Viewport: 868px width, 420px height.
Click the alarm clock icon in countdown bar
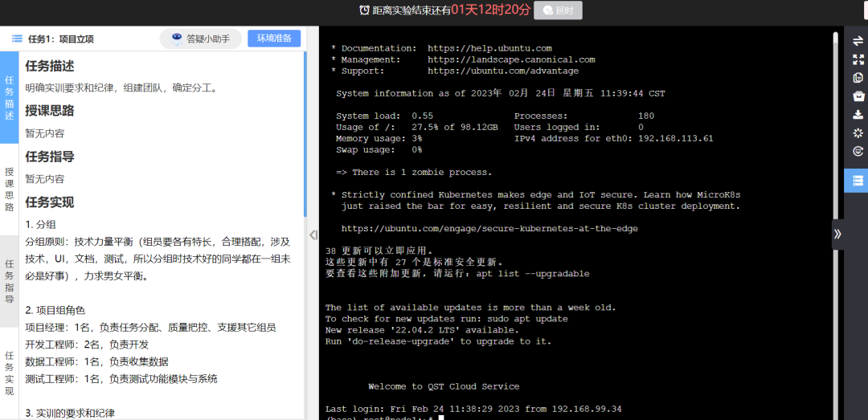[364, 10]
